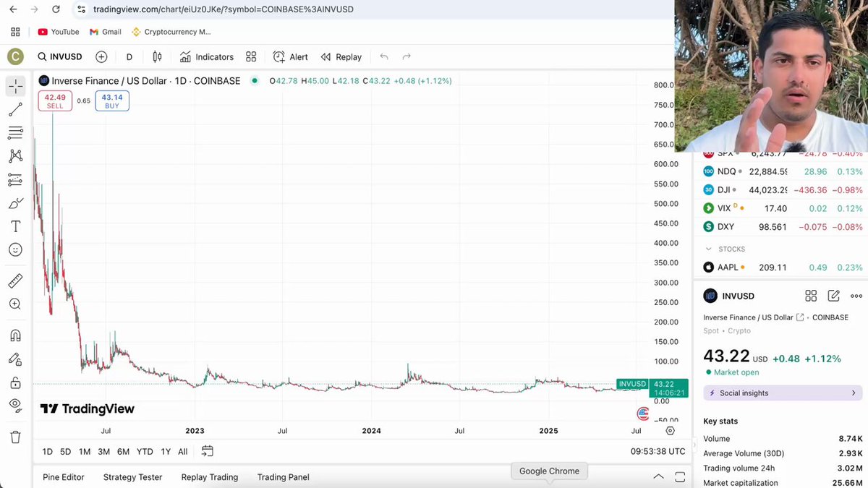Select the brush drawing tool

pyautogui.click(x=15, y=203)
